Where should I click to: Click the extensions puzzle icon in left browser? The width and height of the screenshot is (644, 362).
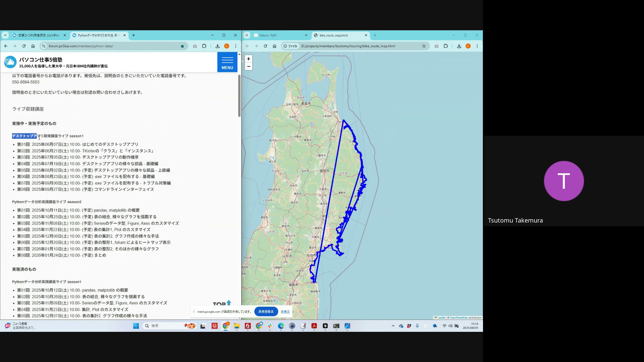click(x=204, y=46)
